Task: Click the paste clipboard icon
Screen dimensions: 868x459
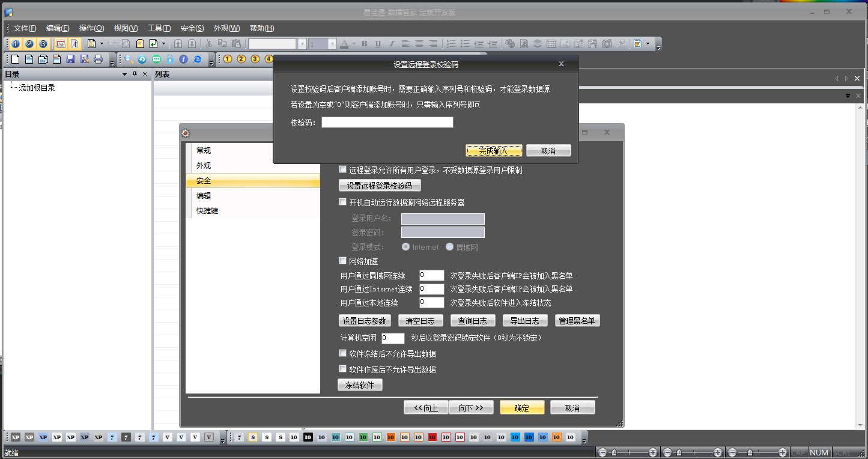Action: pyautogui.click(x=237, y=44)
